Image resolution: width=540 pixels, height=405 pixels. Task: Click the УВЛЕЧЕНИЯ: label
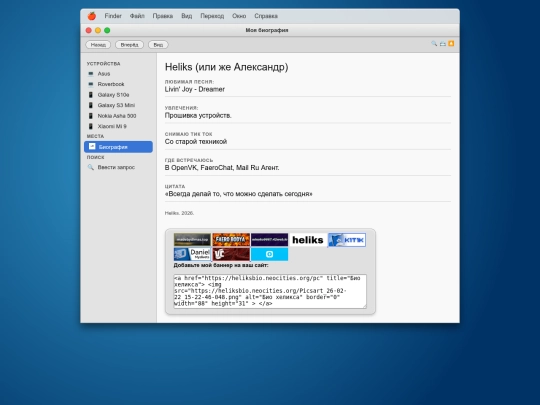(x=181, y=108)
